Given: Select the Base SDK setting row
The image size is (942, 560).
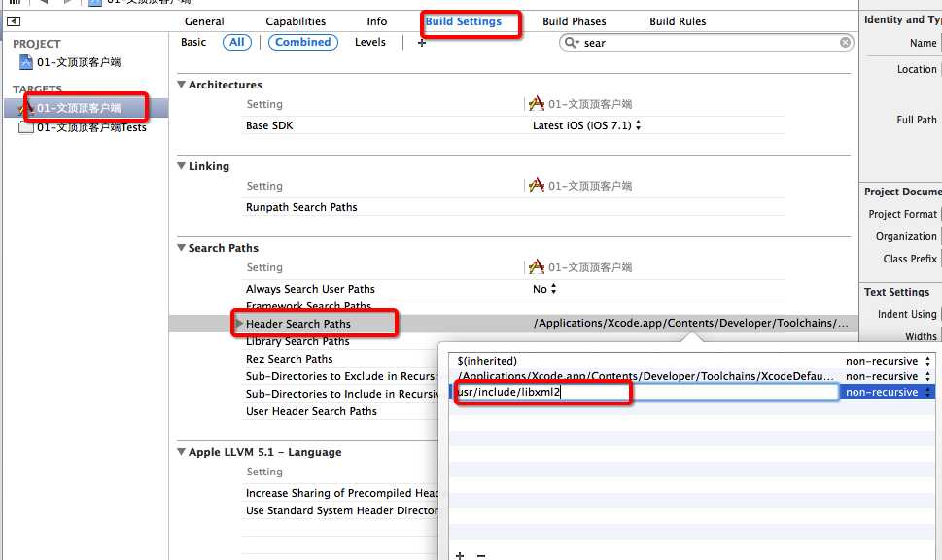Looking at the screenshot, I should coord(269,125).
